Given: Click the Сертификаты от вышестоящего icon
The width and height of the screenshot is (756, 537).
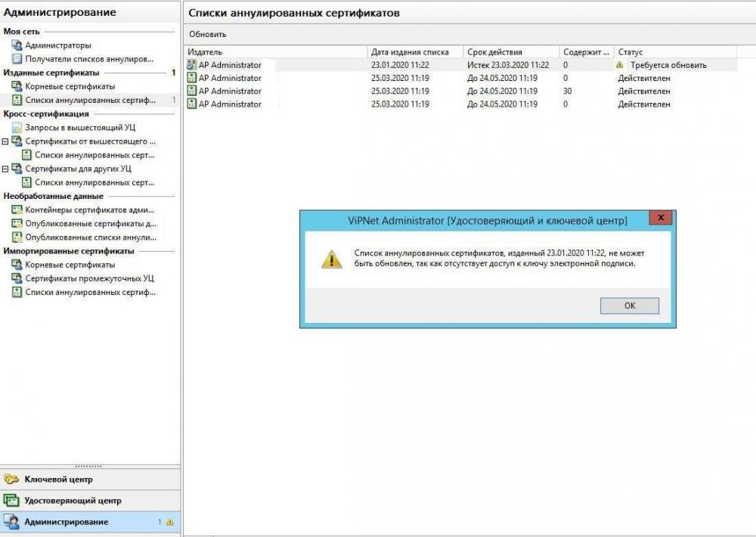Looking at the screenshot, I should 17,141.
